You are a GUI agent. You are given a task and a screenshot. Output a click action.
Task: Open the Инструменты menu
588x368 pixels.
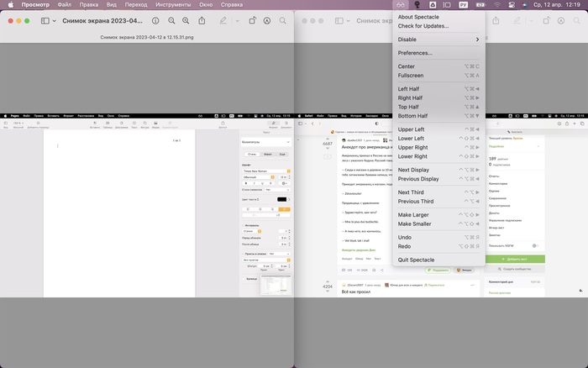pos(173,5)
